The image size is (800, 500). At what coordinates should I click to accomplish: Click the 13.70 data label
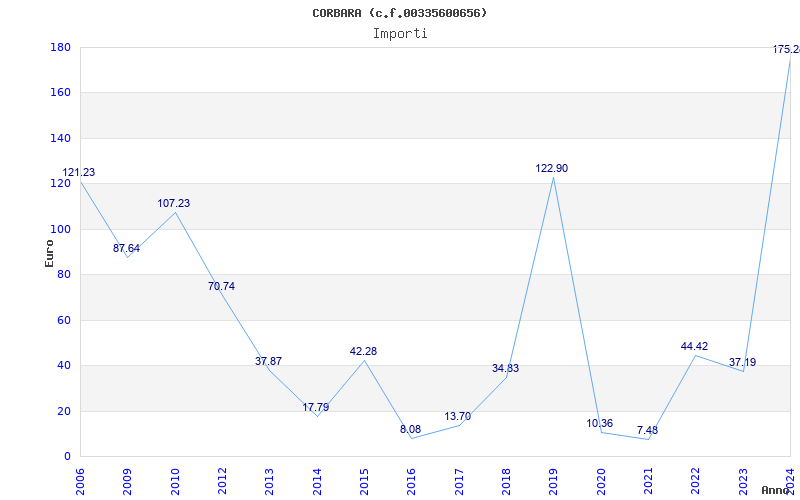click(458, 416)
